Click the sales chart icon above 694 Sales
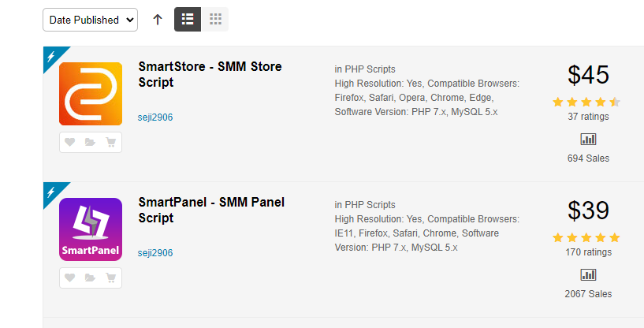 (x=588, y=140)
